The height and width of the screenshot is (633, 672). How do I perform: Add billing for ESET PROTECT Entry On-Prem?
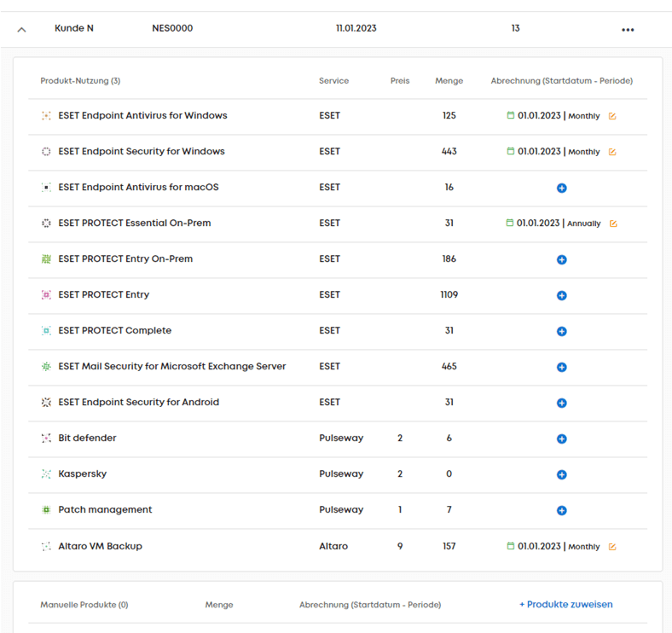pyautogui.click(x=561, y=259)
